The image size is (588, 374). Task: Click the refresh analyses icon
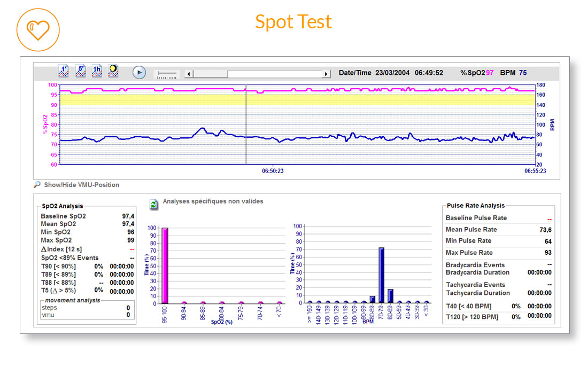pos(153,204)
